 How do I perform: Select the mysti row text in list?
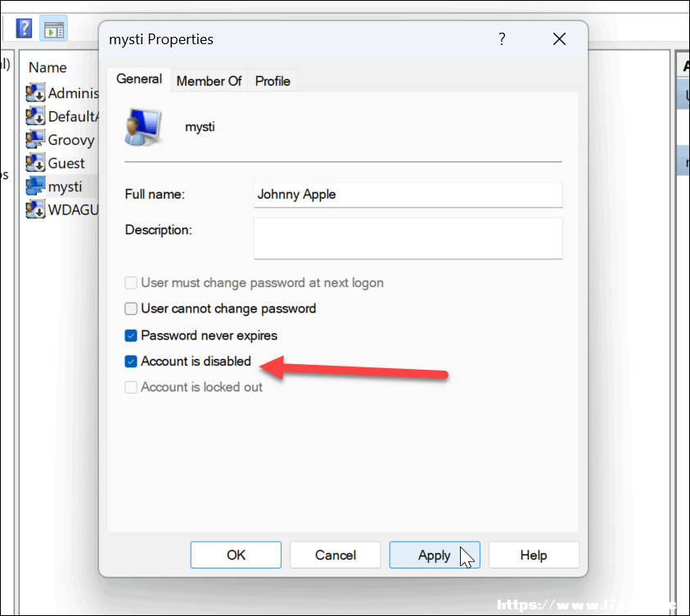(65, 187)
